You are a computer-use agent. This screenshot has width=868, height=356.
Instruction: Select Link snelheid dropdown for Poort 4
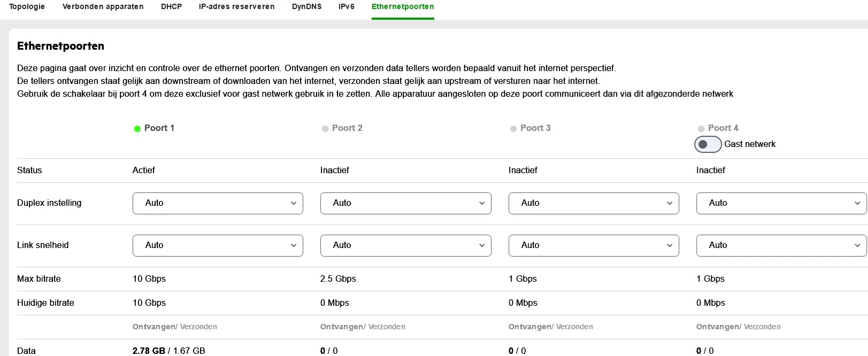(x=781, y=245)
